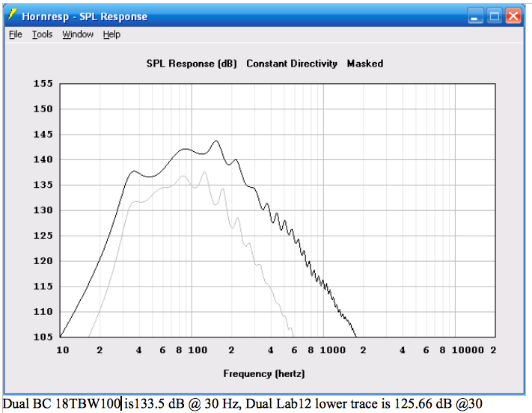532x413 pixels.
Task: Click the Hornresp lightning icon in title bar
Action: point(13,15)
